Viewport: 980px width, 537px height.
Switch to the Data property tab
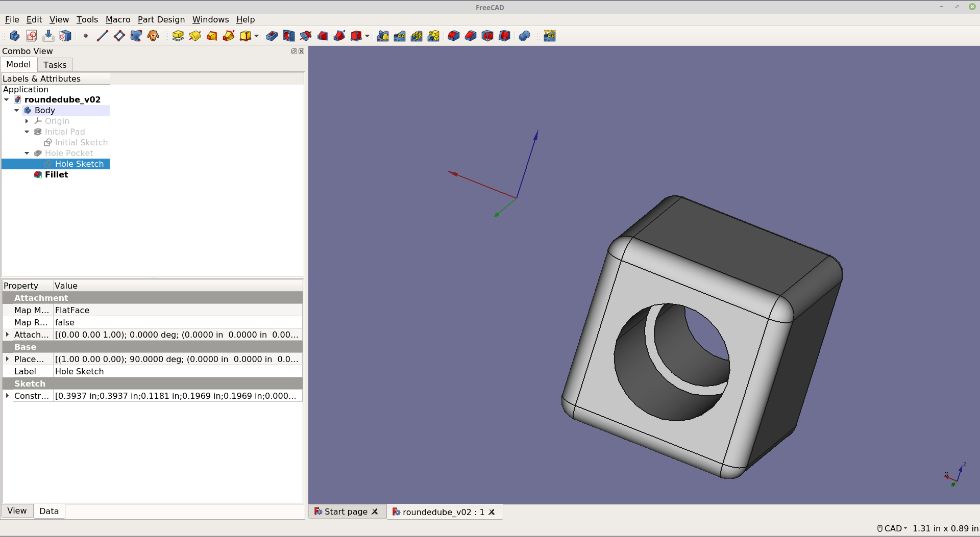(49, 511)
